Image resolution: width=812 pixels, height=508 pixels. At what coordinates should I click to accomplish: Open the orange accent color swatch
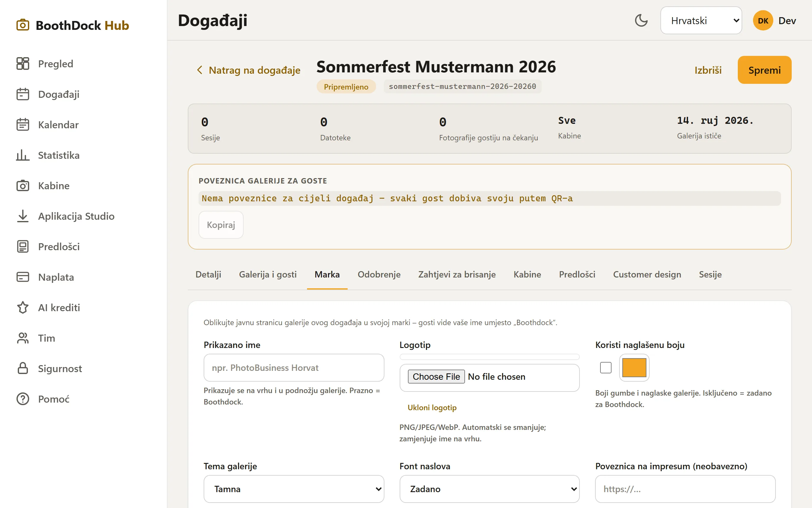(x=634, y=368)
